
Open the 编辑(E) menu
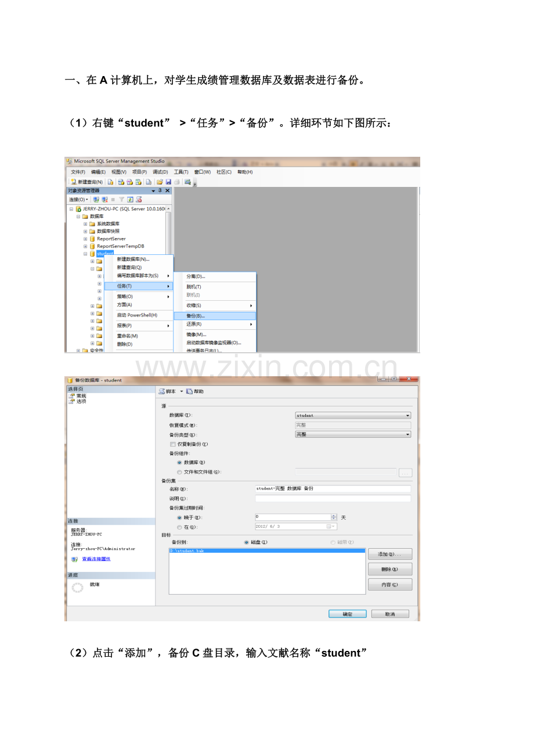[x=98, y=172]
